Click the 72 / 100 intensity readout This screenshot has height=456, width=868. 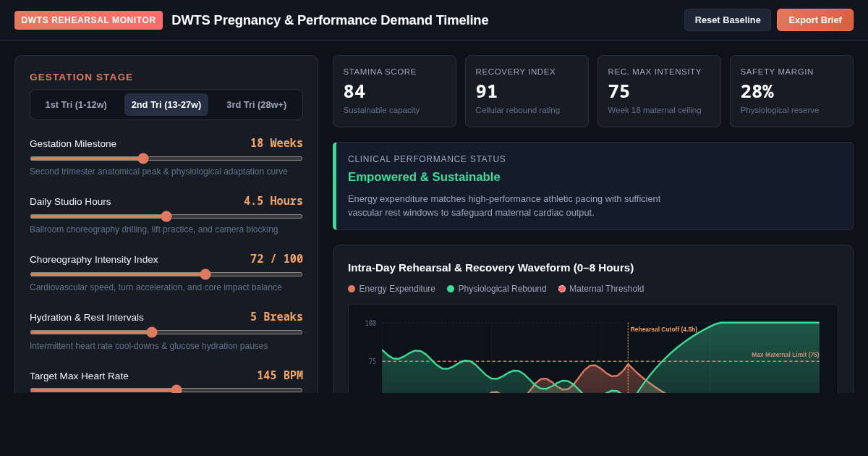(276, 259)
